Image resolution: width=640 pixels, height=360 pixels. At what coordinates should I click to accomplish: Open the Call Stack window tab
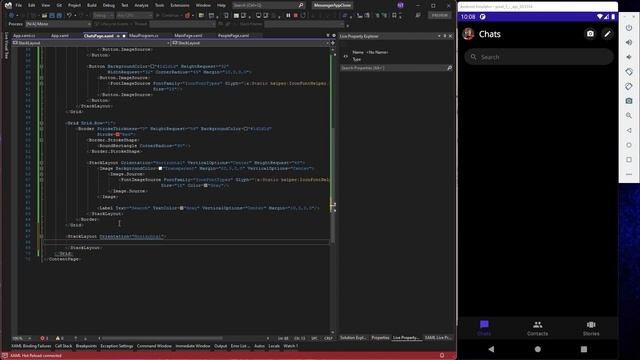(63, 346)
